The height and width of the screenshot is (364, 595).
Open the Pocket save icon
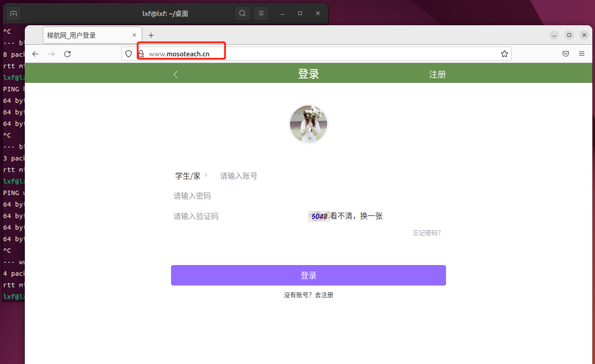[566, 54]
